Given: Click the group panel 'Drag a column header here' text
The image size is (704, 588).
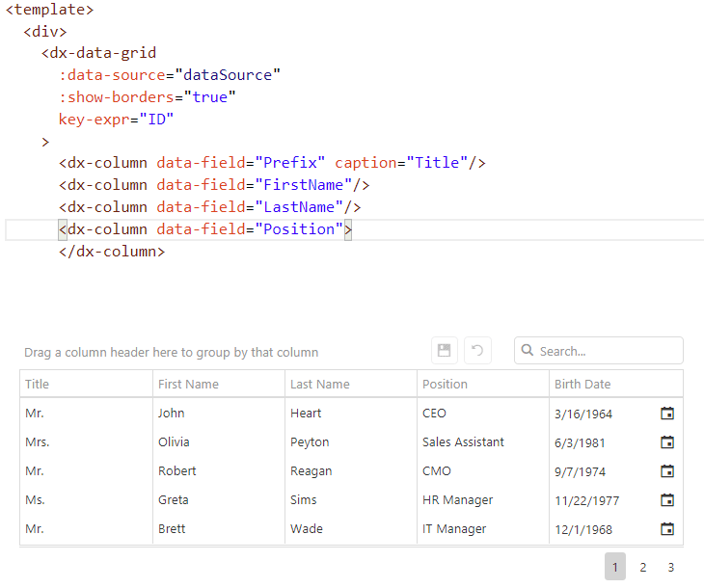Looking at the screenshot, I should point(171,353).
